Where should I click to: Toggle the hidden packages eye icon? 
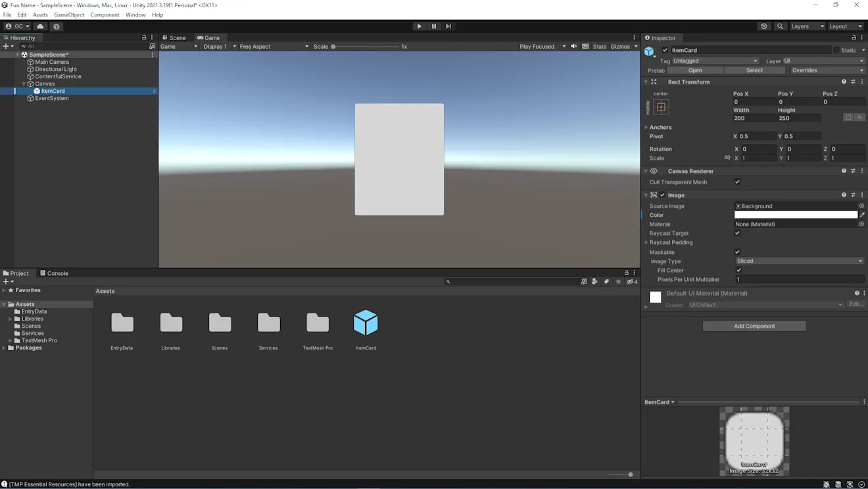point(631,282)
